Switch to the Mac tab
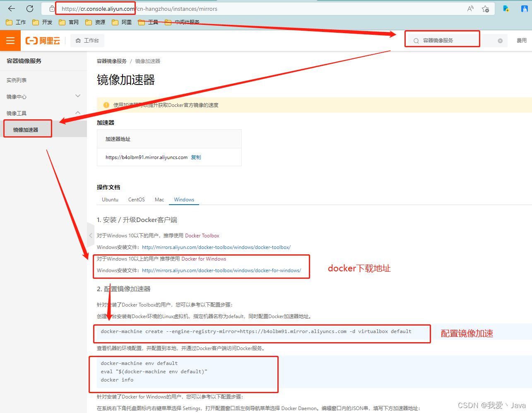Screen dimensions: 532x413 (159, 200)
